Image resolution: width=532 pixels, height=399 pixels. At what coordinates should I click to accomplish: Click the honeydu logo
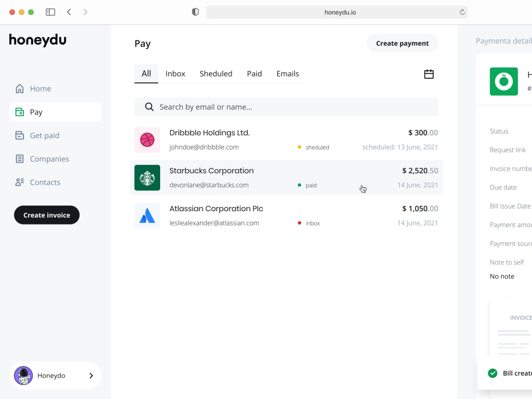(38, 40)
